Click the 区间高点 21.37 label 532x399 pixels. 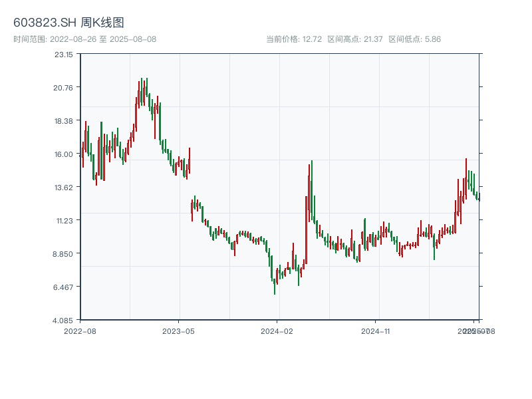355,39
